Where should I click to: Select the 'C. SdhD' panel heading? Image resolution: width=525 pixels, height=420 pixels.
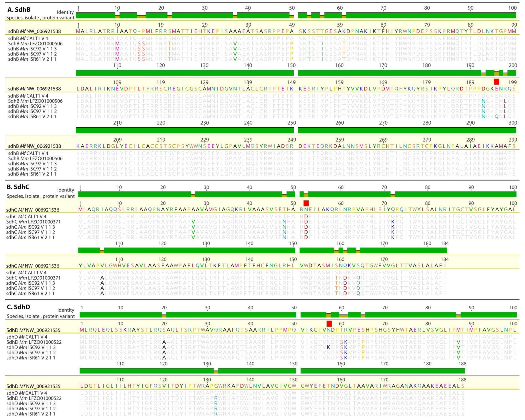[x=19, y=307]
